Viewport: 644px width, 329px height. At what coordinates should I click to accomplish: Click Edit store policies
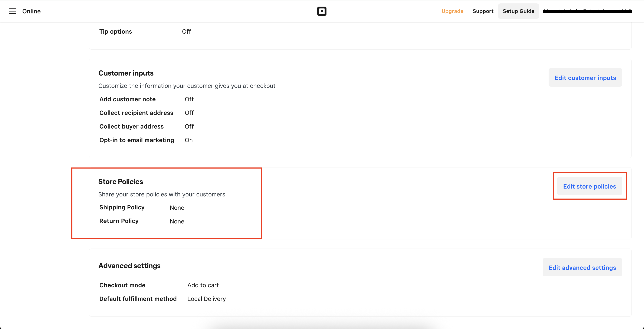(589, 186)
